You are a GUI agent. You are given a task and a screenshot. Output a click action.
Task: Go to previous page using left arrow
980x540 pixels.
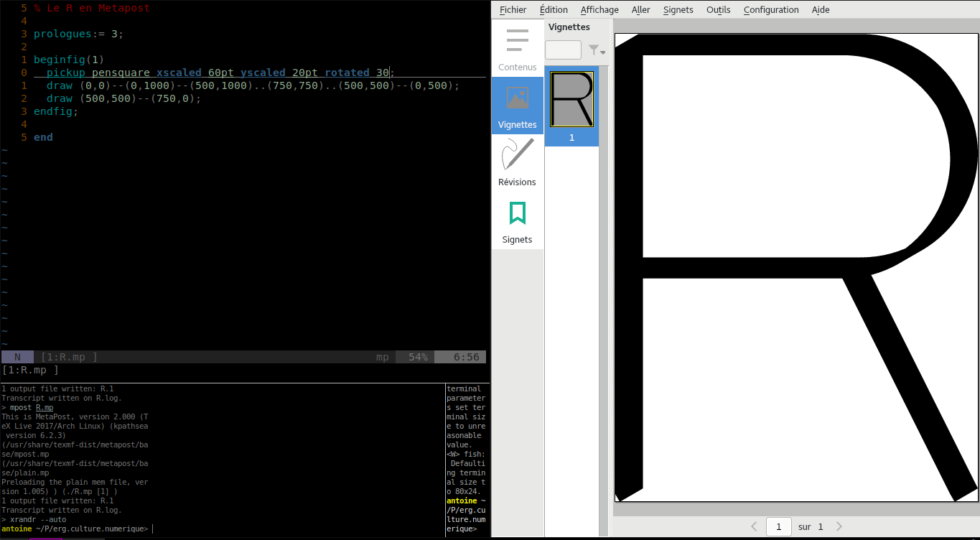tap(754, 526)
